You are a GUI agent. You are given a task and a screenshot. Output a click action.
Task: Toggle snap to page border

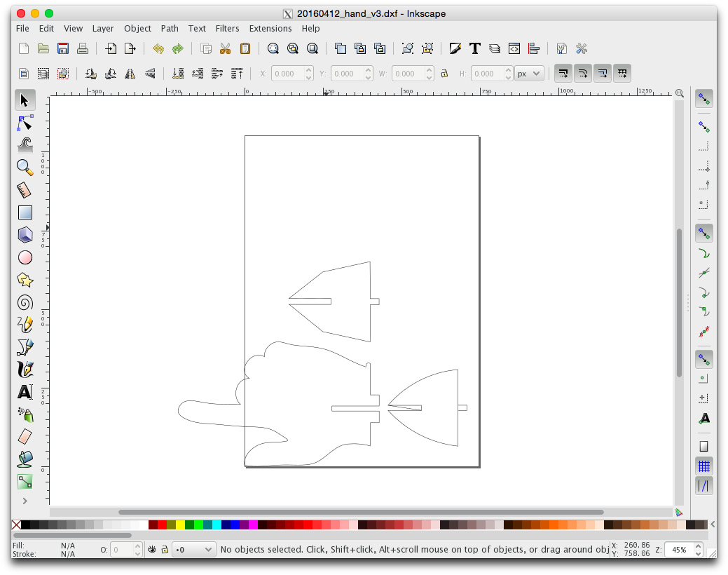click(x=704, y=446)
